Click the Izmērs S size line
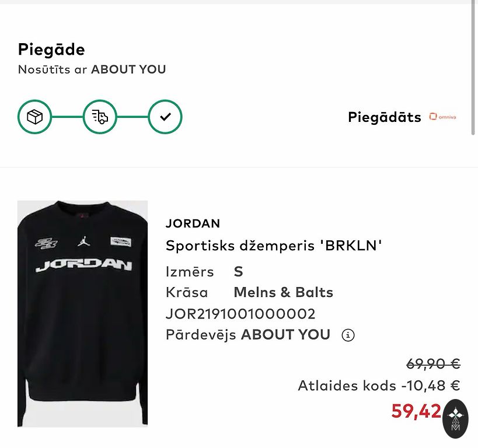 pos(204,272)
